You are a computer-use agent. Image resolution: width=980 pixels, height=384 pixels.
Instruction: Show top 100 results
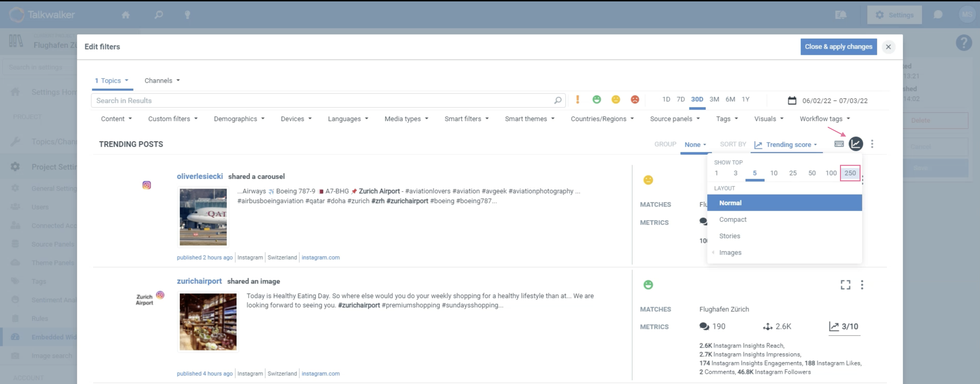(x=831, y=173)
